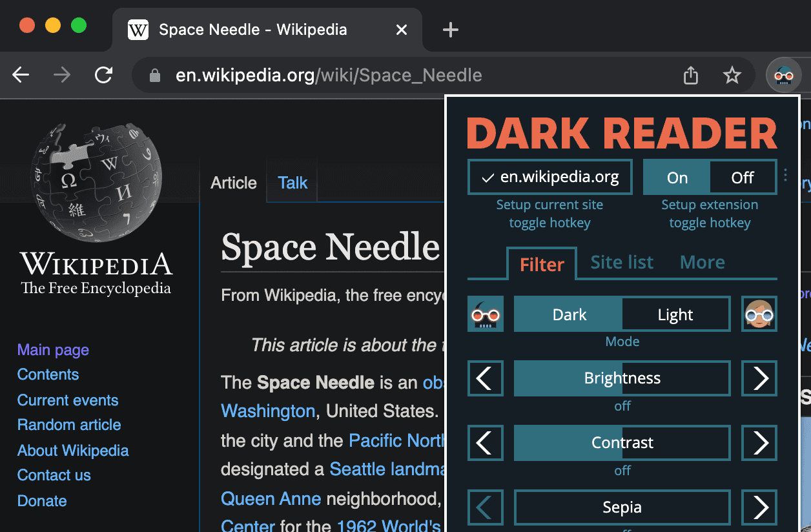Viewport: 811px width, 532px height.
Task: Click the share icon next to the address bar
Action: coord(690,75)
